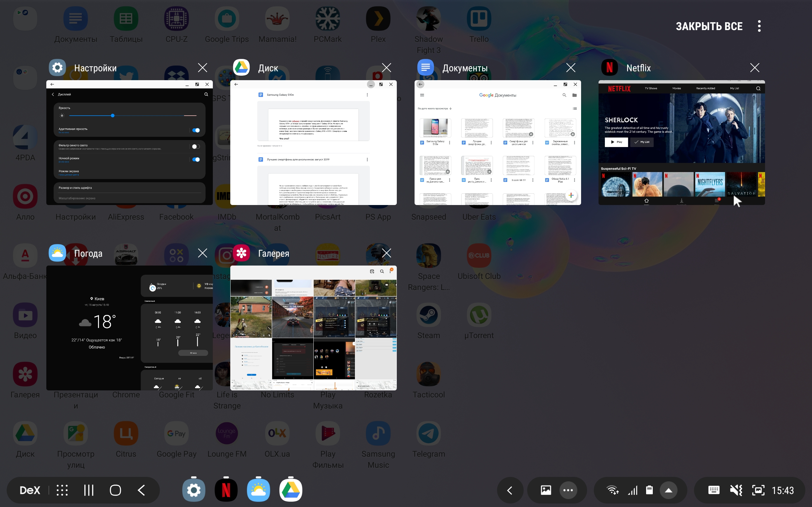
Task: Click the screenshot capture tray icon
Action: [758, 490]
